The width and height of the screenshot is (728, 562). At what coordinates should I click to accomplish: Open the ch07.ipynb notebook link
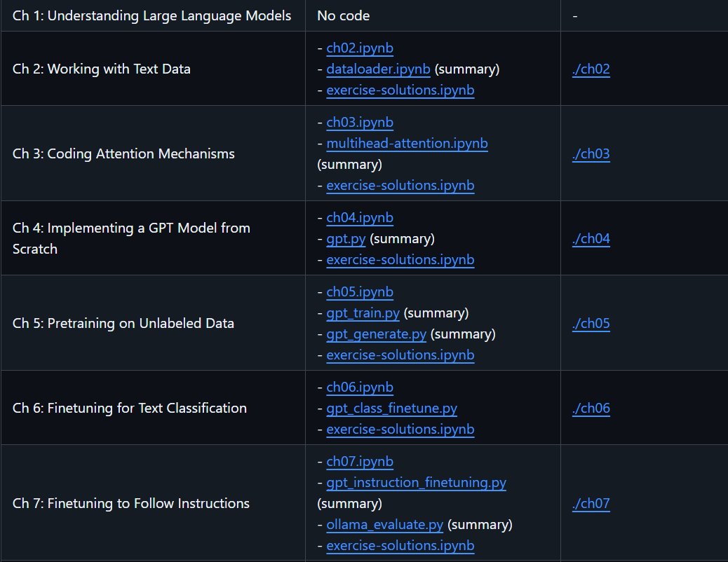pyautogui.click(x=360, y=462)
